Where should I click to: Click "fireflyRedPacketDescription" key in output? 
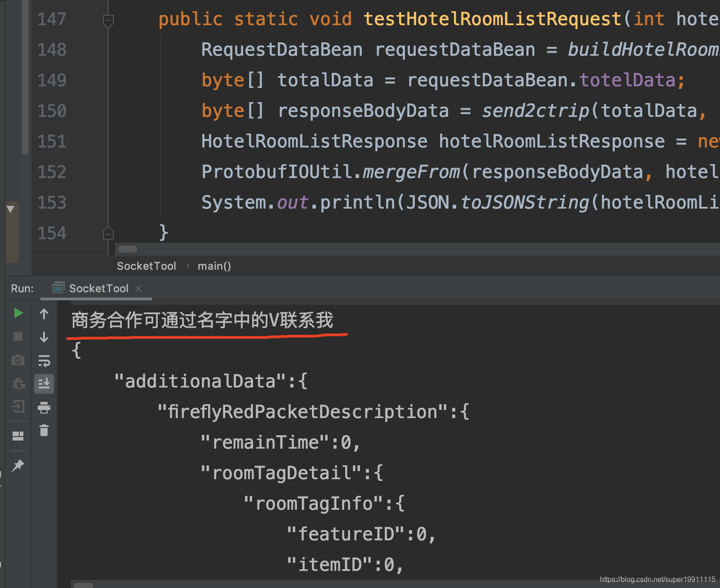tap(303, 412)
